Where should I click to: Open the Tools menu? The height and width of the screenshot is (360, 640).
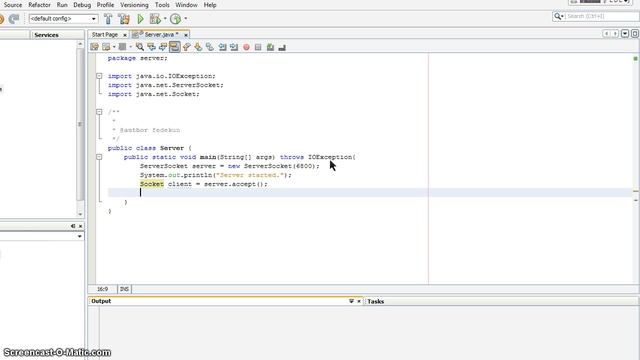[162, 5]
